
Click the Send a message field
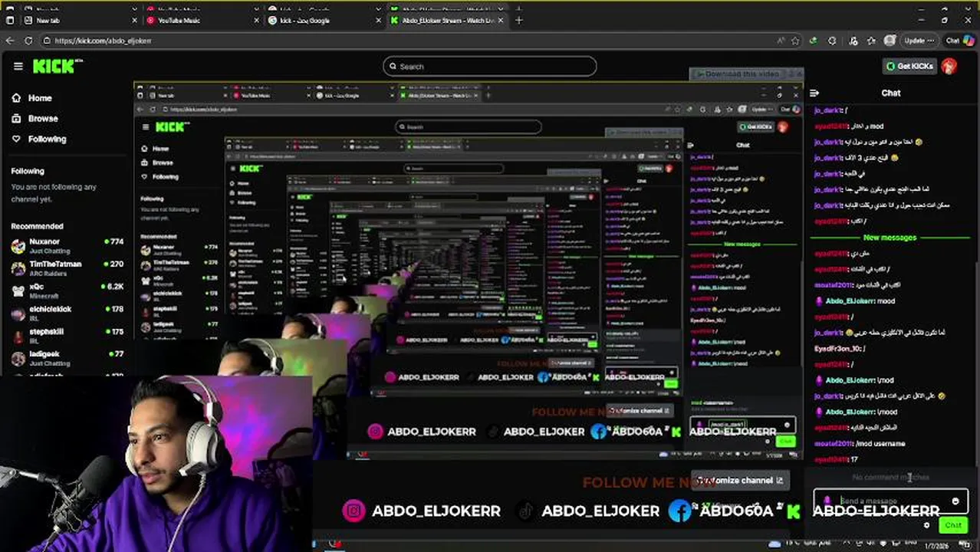click(890, 501)
